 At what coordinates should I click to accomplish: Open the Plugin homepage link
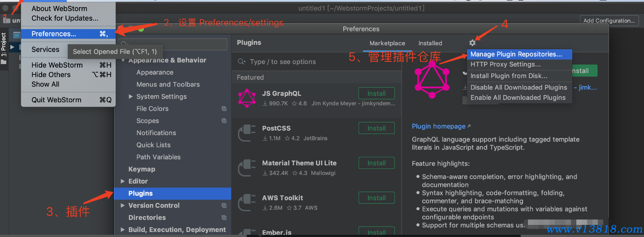(441, 126)
